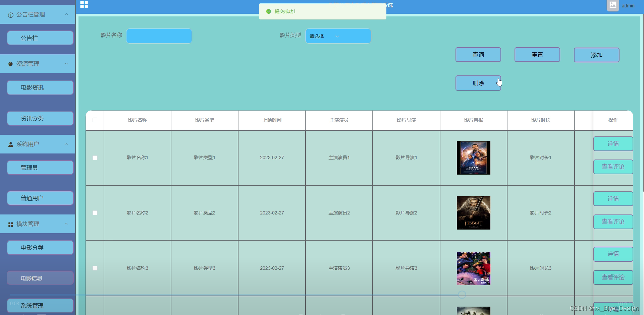
Task: Click the 影片名称 search input field
Action: [x=159, y=36]
